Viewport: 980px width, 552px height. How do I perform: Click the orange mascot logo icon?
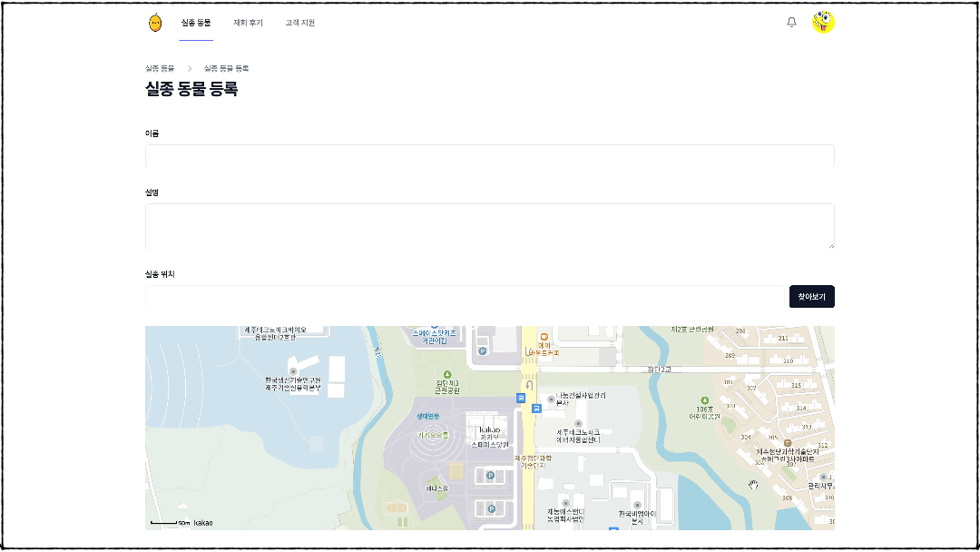coord(155,23)
